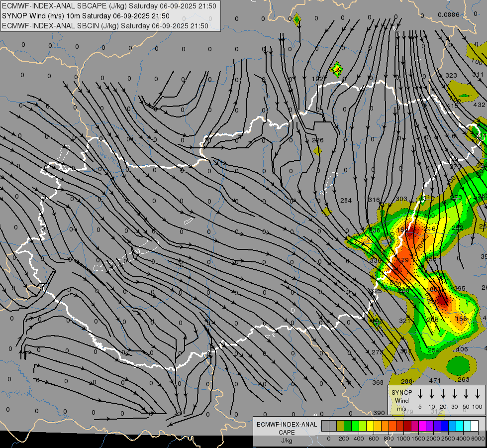This screenshot has height=448, width=487.
Task: Select the pure yellow swatch left of 600 tick
Action: coord(370,426)
